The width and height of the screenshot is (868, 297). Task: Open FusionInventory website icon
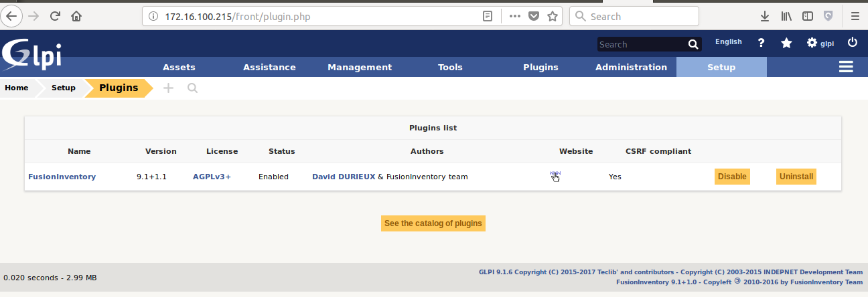555,176
